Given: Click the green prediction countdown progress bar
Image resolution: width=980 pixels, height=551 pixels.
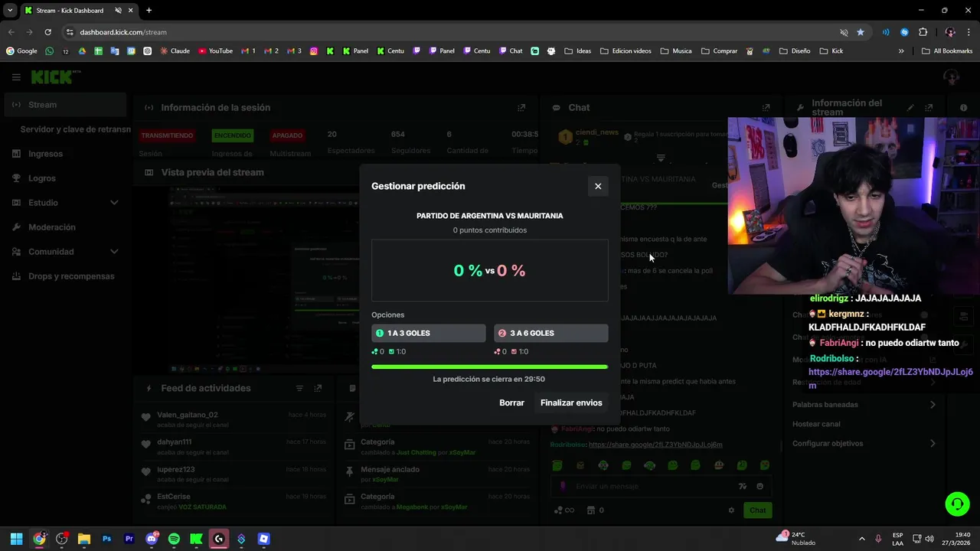Looking at the screenshot, I should [x=490, y=367].
